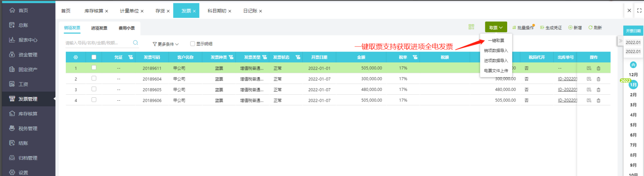Tick the checkbox for row 3
Viewport: 644px width, 176px height.
[x=94, y=89]
